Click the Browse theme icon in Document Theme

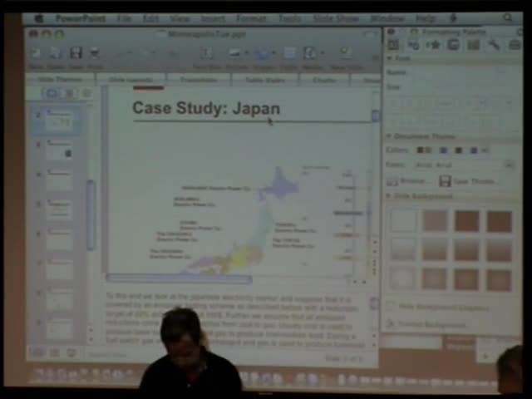(392, 181)
